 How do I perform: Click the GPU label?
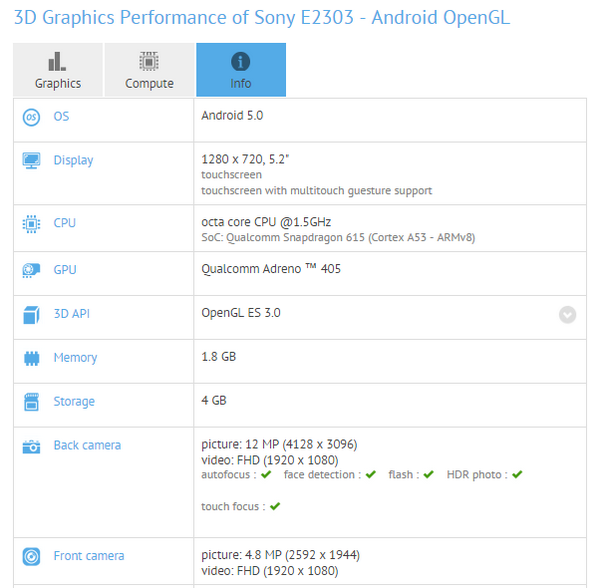[65, 270]
